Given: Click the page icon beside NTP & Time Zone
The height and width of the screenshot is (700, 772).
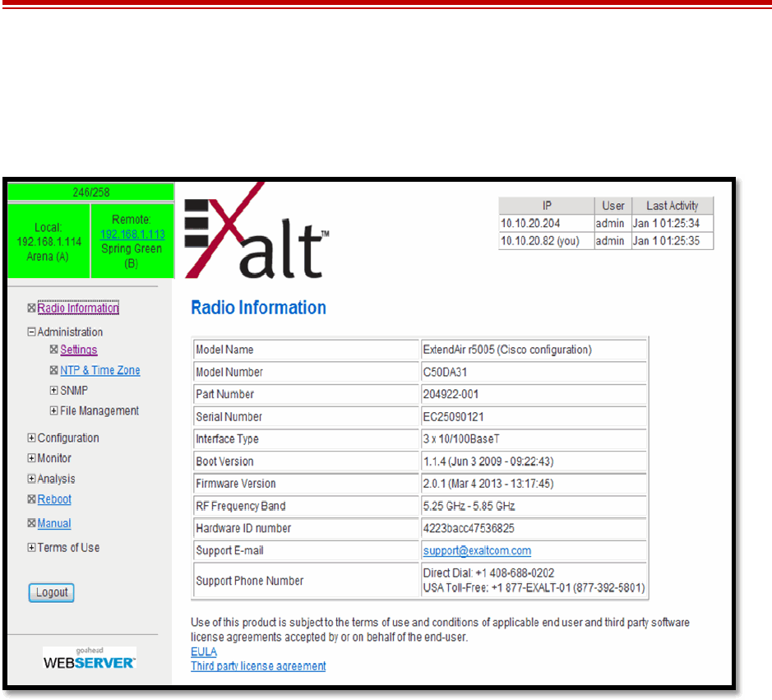Looking at the screenshot, I should pos(53,370).
